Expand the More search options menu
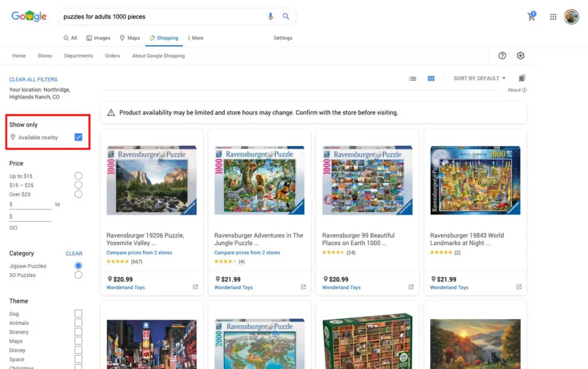 tap(195, 38)
